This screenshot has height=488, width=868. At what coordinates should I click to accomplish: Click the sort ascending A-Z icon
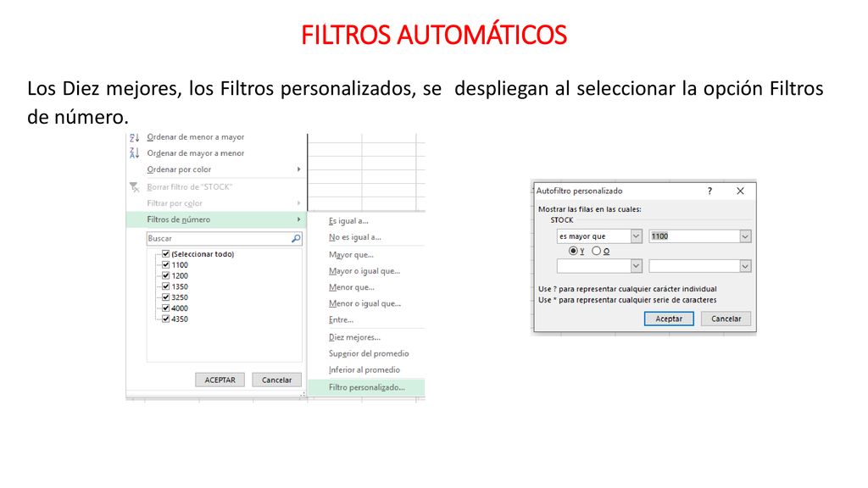(x=135, y=137)
